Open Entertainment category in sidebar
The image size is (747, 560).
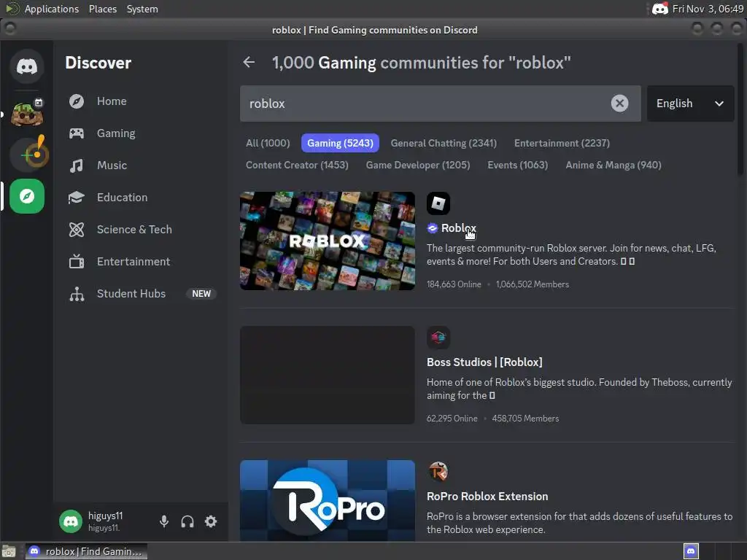[141, 262]
